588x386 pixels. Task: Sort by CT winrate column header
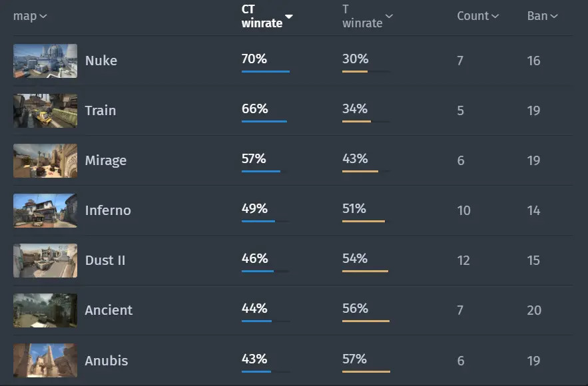click(267, 16)
